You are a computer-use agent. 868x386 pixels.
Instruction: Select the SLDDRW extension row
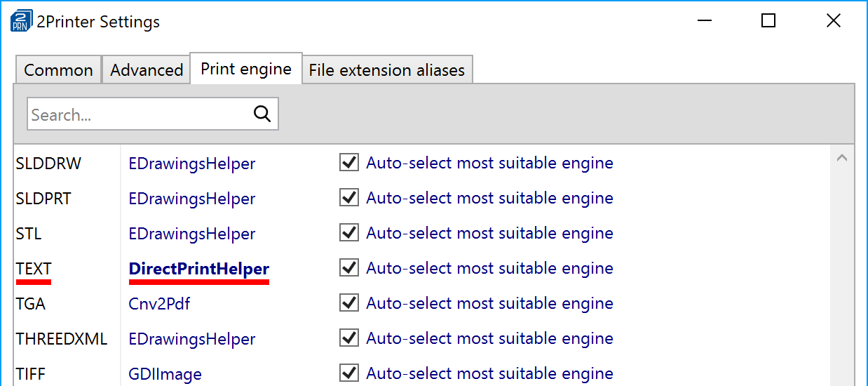point(48,164)
